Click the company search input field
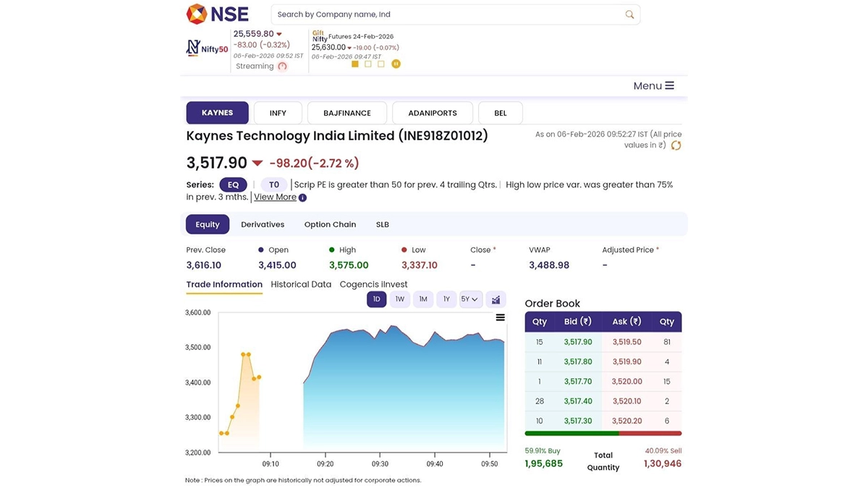Image resolution: width=868 pixels, height=488 pixels. pyautogui.click(x=448, y=14)
